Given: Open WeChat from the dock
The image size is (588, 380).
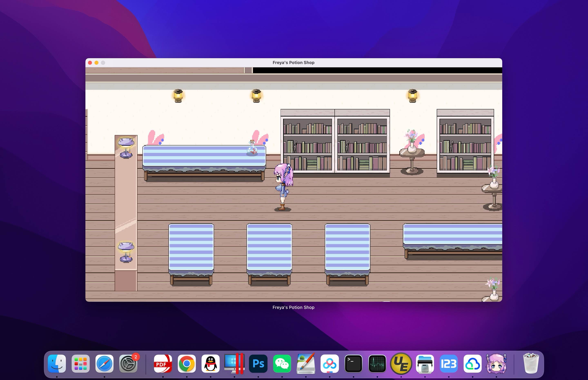Looking at the screenshot, I should pyautogui.click(x=282, y=363).
